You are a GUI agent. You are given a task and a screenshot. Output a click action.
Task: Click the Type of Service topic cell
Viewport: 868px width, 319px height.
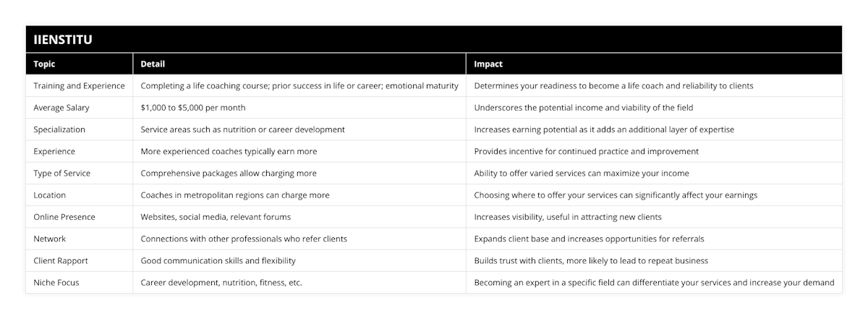coord(62,174)
